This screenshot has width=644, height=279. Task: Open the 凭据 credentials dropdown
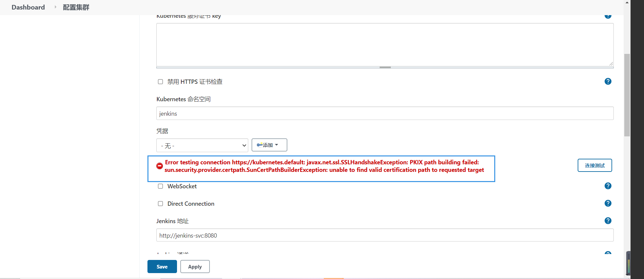pyautogui.click(x=202, y=145)
